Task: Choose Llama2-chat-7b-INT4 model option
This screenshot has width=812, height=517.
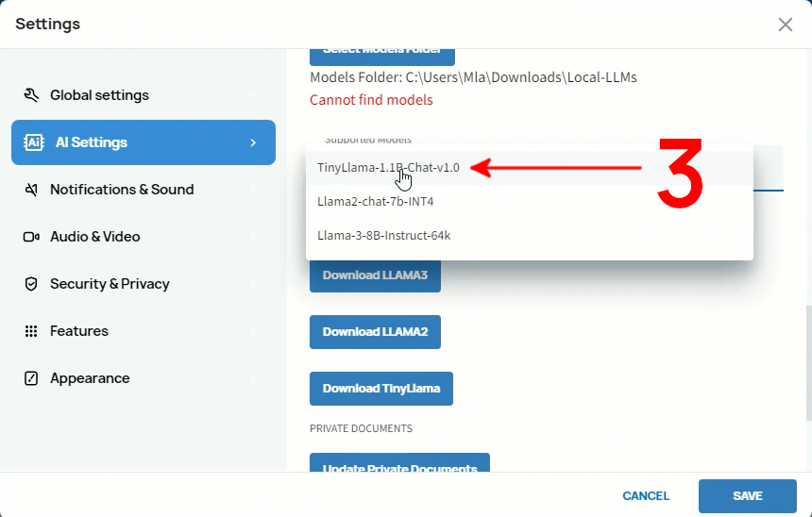Action: 375,201
